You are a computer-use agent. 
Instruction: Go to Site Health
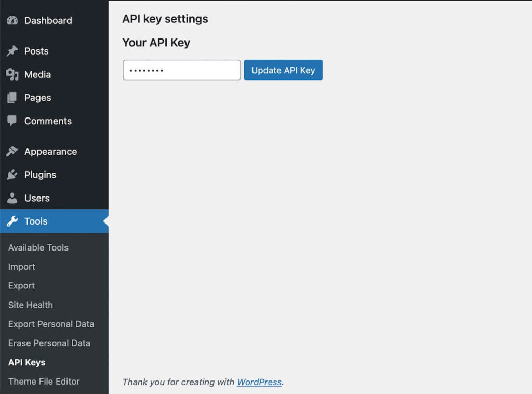tap(30, 305)
